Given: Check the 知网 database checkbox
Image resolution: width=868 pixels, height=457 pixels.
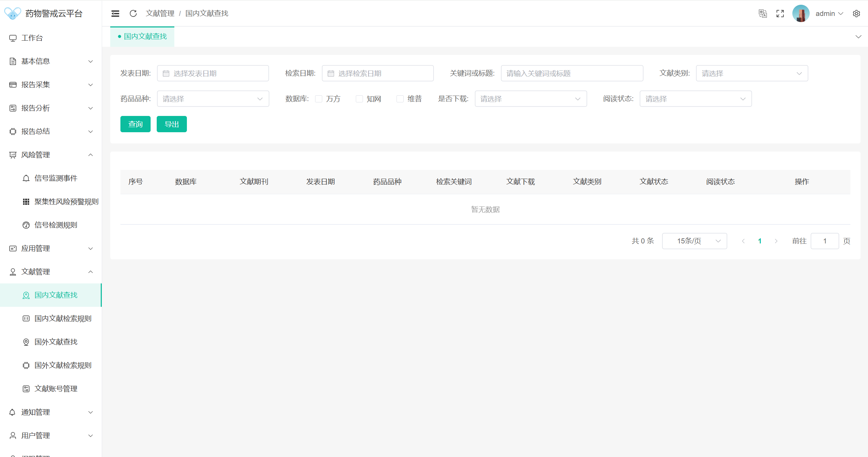Looking at the screenshot, I should coord(359,99).
